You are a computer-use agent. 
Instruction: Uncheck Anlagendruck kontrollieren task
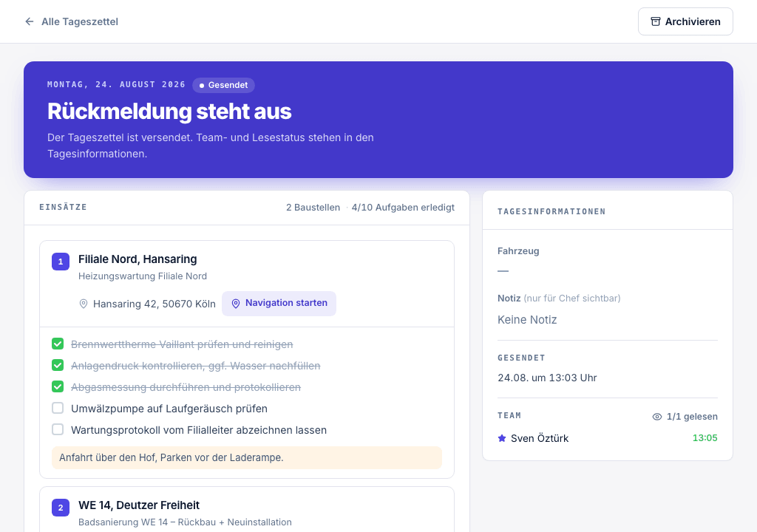(58, 365)
